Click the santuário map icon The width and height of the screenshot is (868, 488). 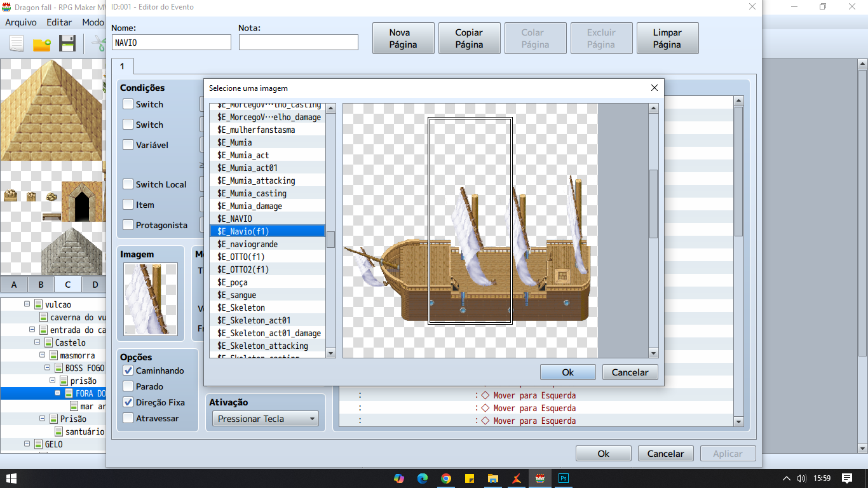point(58,431)
